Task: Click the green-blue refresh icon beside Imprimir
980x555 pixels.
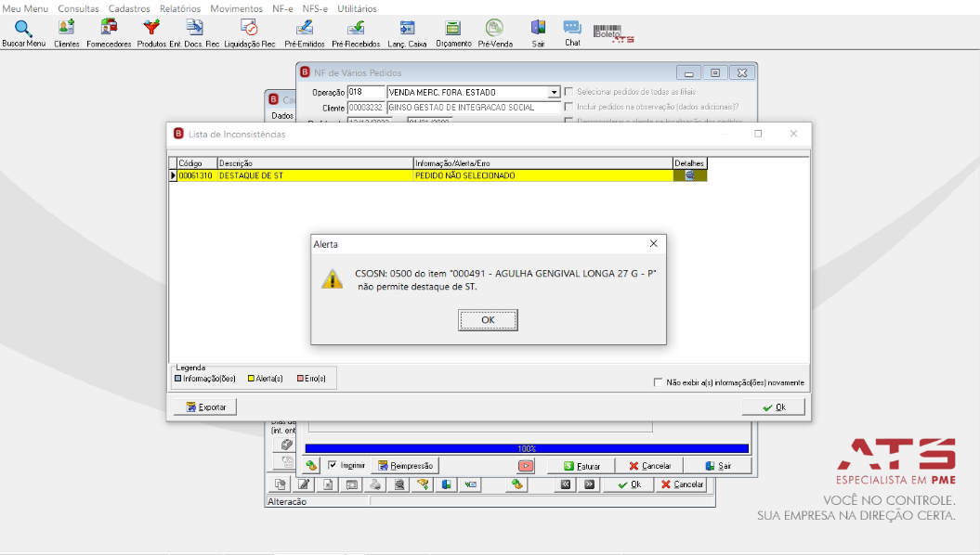Action: click(x=311, y=466)
